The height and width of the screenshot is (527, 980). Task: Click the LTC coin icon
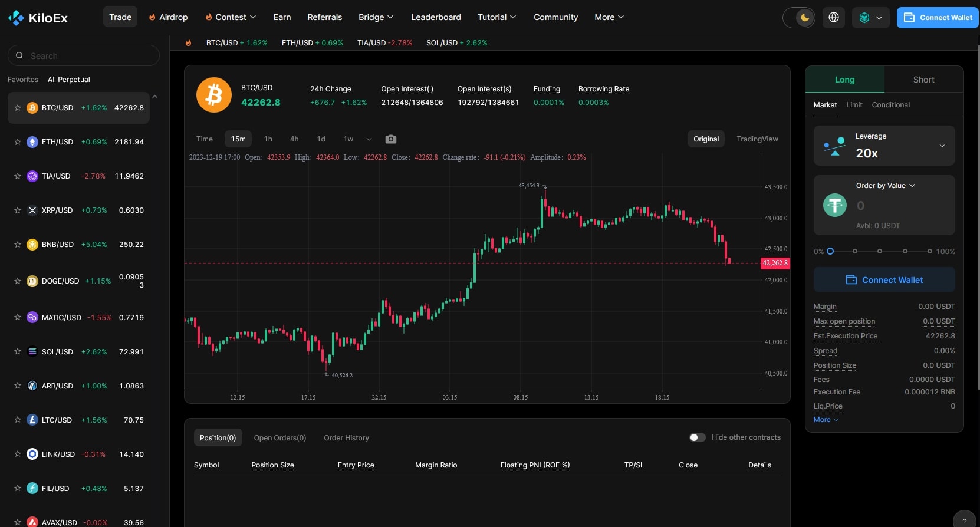(x=32, y=420)
